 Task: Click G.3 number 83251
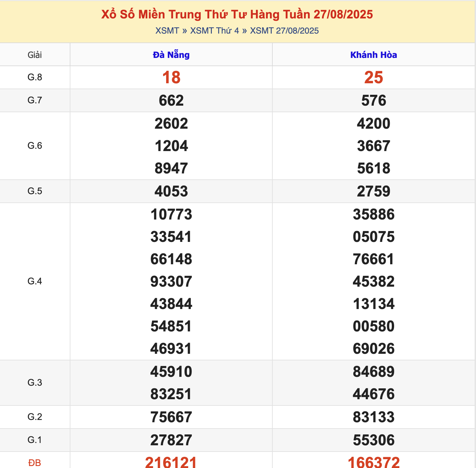[x=171, y=394]
